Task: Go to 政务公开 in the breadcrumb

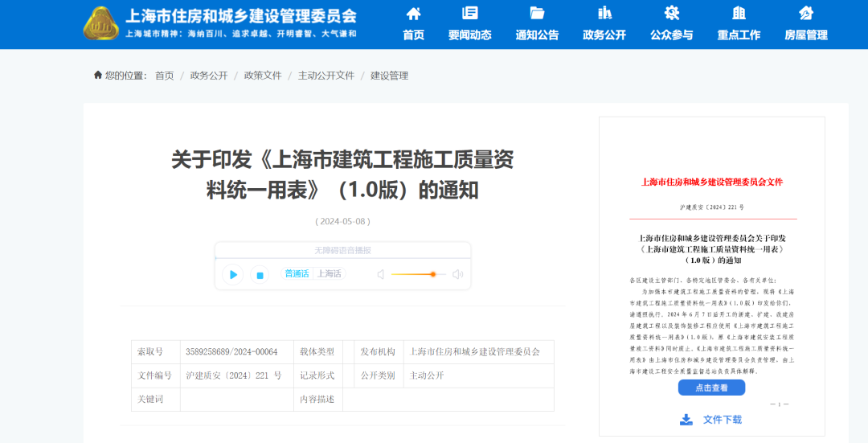Action: click(x=209, y=76)
